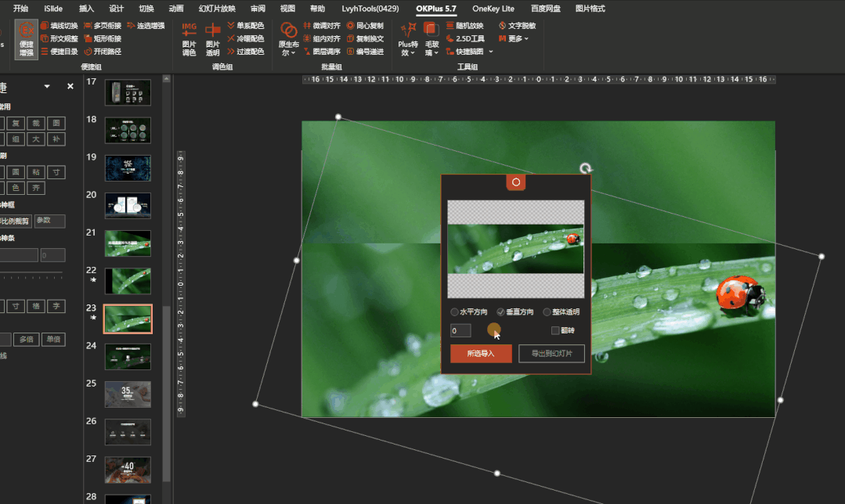Select the 微调对齐 tool
Screen dimensions: 845x504
click(x=322, y=25)
